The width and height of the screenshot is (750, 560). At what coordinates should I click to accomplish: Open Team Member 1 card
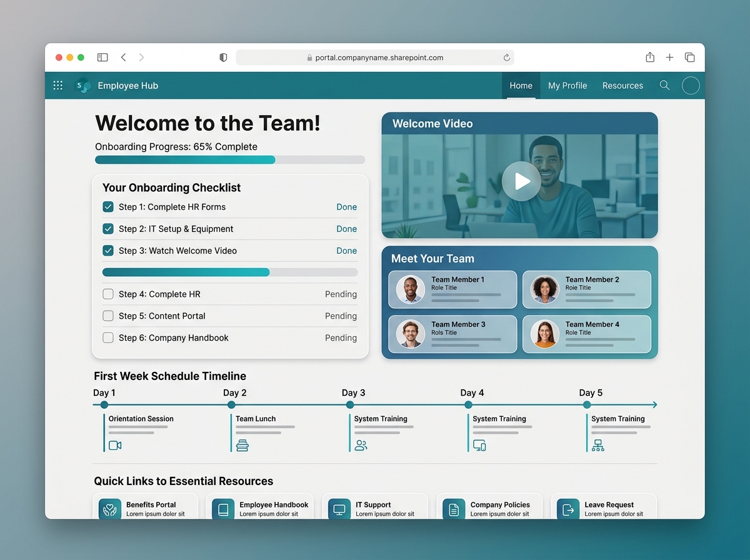point(452,289)
